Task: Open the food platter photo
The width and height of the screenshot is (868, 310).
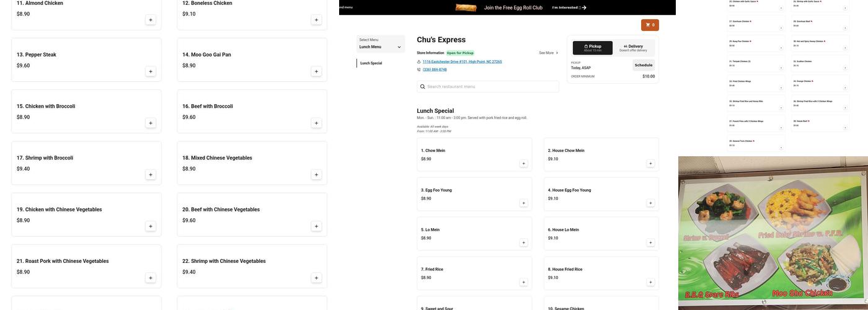Action: click(773, 232)
